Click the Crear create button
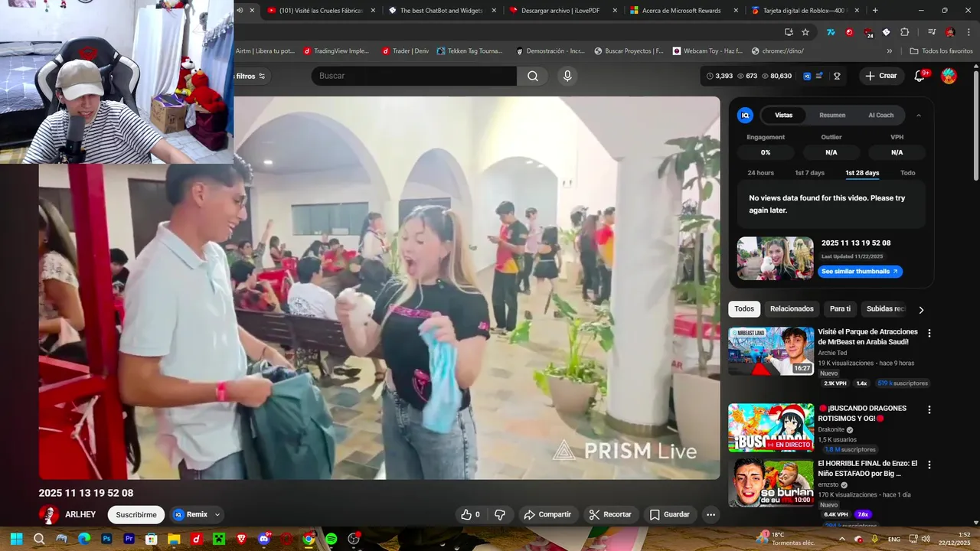 pos(880,76)
